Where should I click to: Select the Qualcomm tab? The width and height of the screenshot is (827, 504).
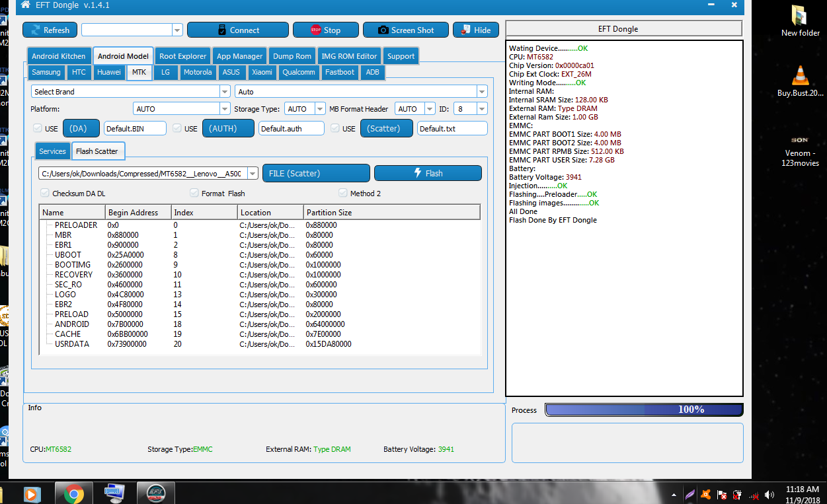pos(299,72)
